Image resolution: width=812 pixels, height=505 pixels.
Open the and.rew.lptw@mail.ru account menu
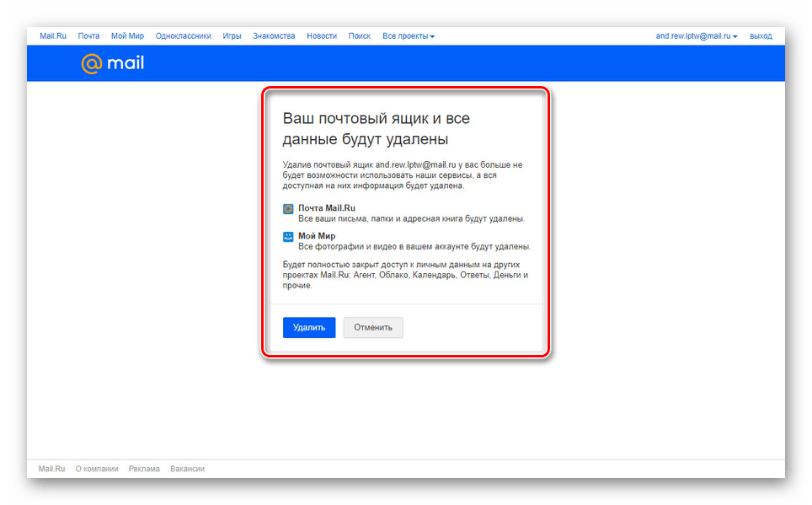[697, 36]
